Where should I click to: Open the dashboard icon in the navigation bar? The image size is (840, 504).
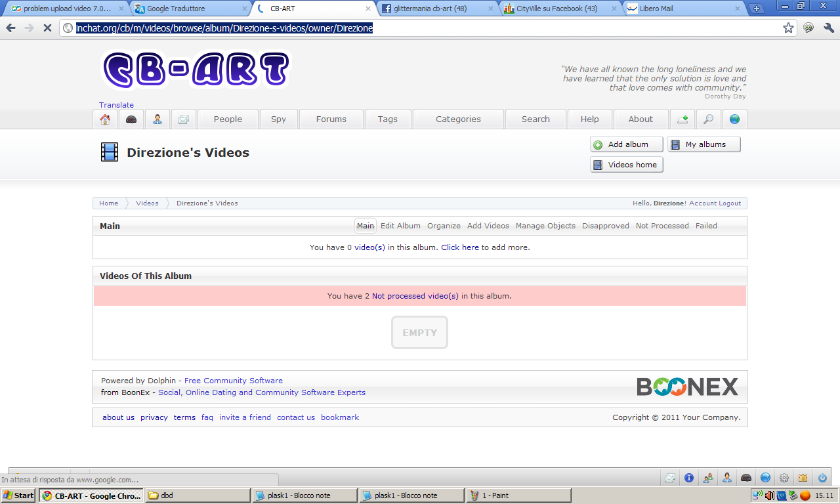pos(131,119)
